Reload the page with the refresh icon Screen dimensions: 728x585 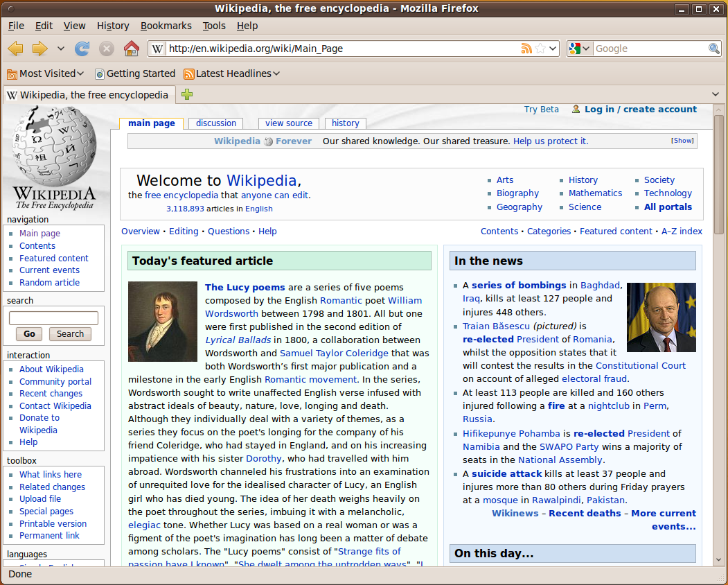click(x=82, y=49)
